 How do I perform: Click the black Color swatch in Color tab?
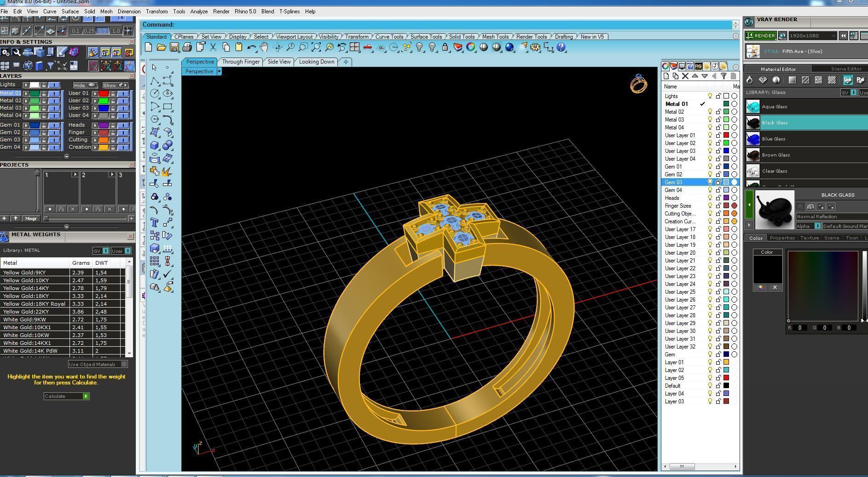pyautogui.click(x=767, y=269)
